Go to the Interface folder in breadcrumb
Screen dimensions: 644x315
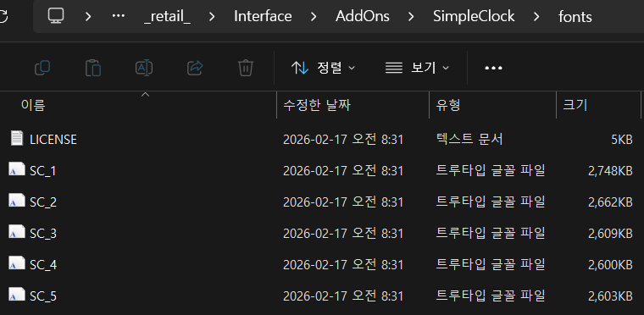[x=263, y=16]
